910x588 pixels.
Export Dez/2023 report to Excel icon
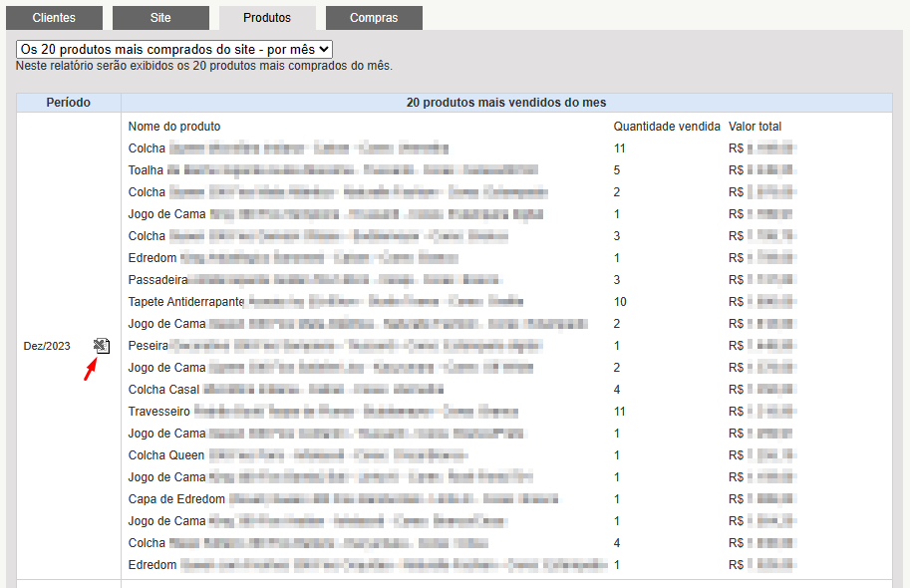point(101,346)
